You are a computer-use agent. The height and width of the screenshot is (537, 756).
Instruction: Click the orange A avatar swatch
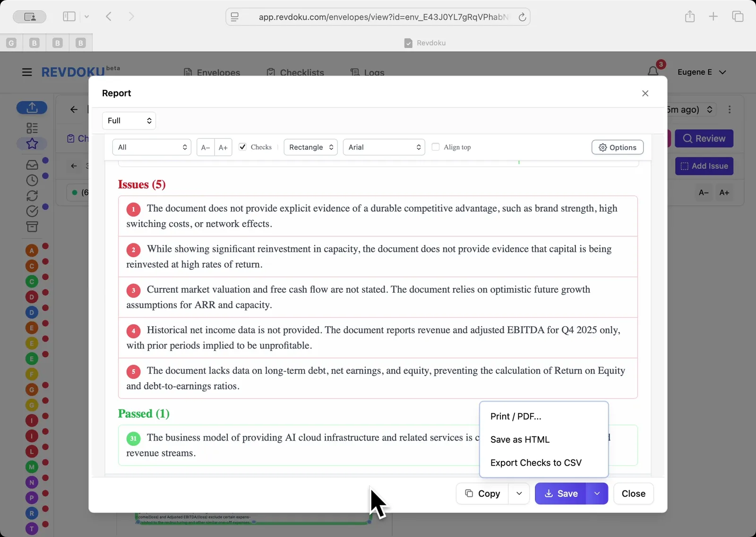32,250
